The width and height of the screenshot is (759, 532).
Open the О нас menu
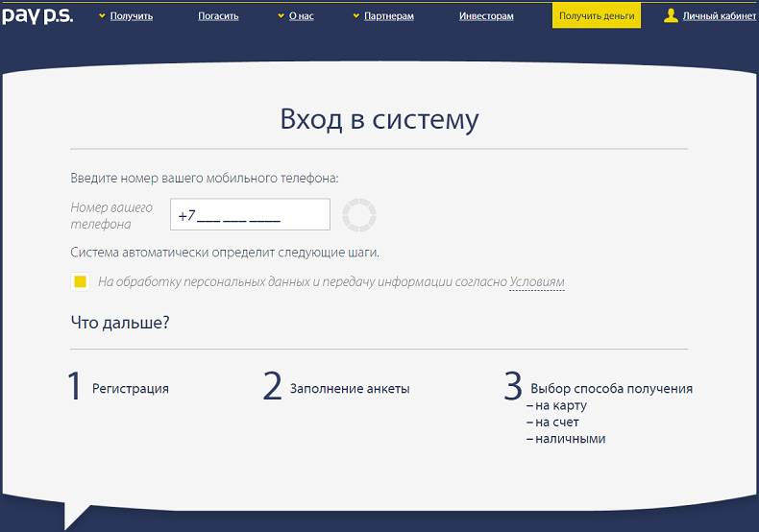(301, 16)
